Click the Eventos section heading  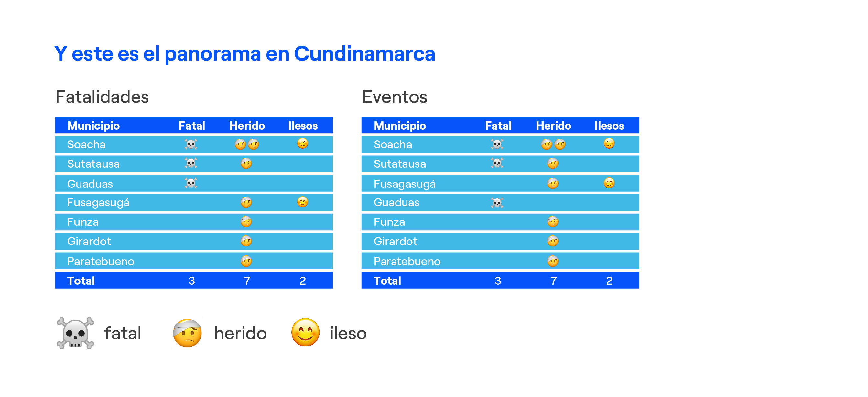[x=395, y=97]
